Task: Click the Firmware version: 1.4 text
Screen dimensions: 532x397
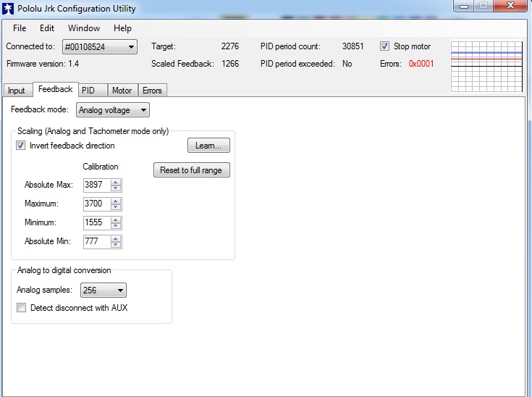Action: tap(43, 64)
